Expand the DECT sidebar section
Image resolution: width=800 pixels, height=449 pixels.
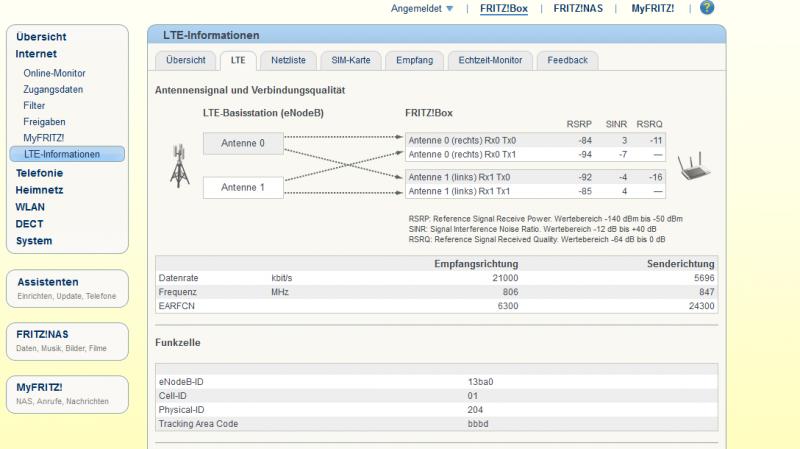click(x=29, y=224)
